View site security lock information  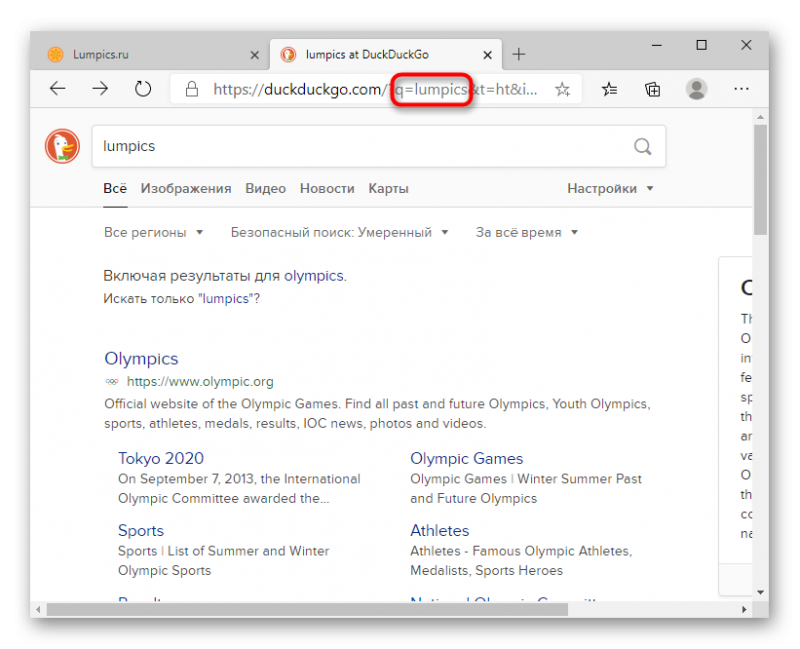tap(192, 89)
